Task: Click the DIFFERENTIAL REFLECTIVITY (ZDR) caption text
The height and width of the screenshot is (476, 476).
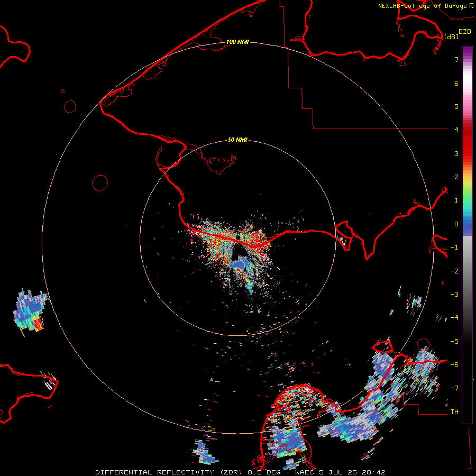Action: (x=169, y=472)
